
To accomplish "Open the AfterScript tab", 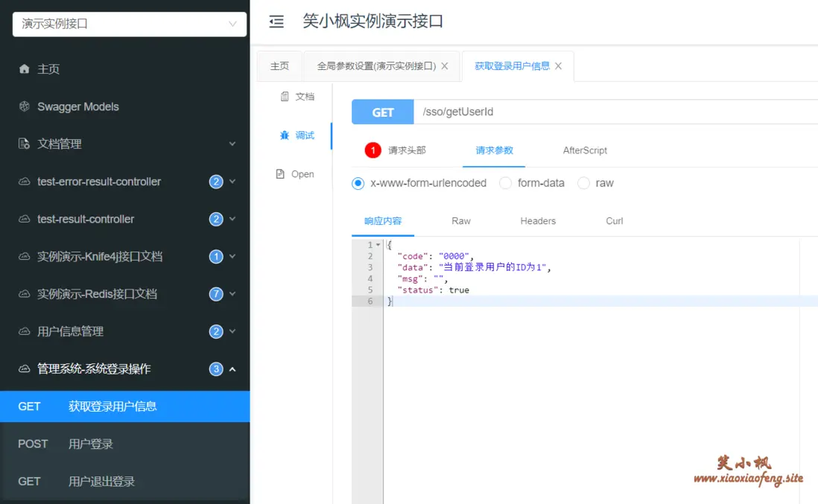I will tap(585, 150).
